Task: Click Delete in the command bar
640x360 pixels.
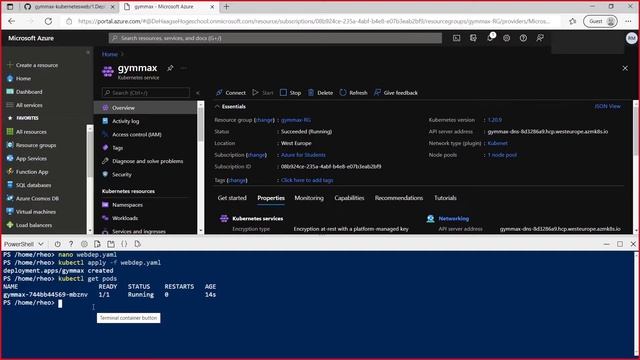Action: click(x=320, y=93)
